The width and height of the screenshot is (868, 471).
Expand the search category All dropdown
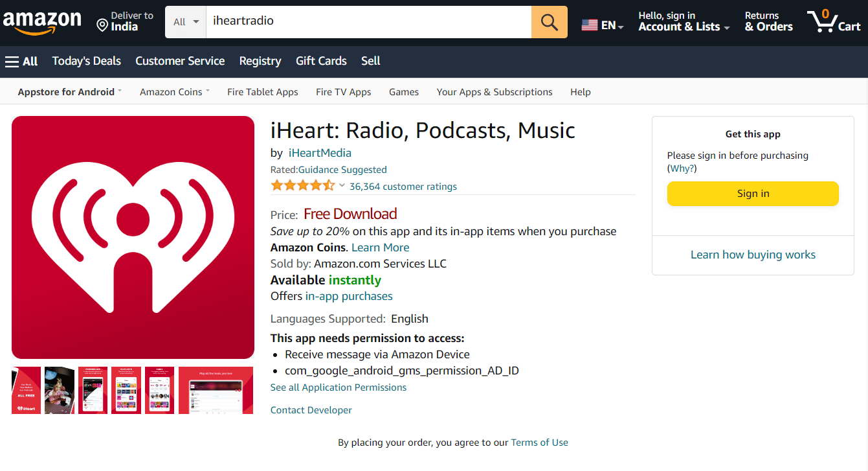(x=185, y=21)
